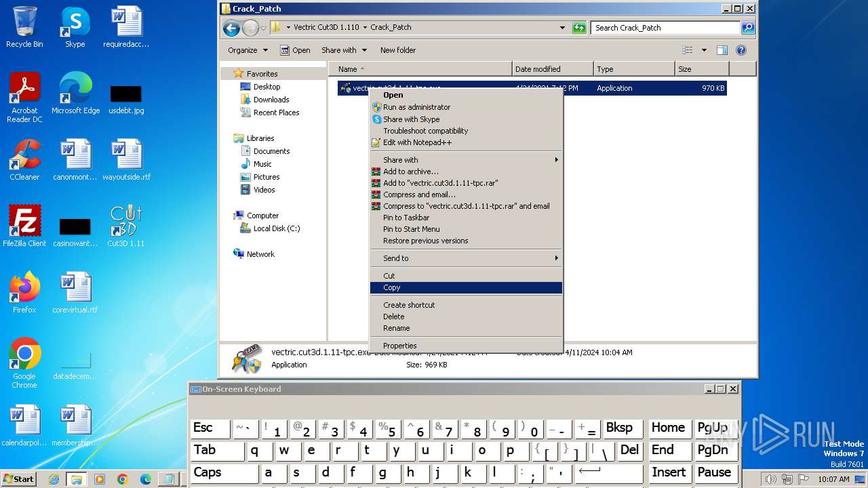Click the Insert key on On-Screen Keyboard

(x=669, y=472)
